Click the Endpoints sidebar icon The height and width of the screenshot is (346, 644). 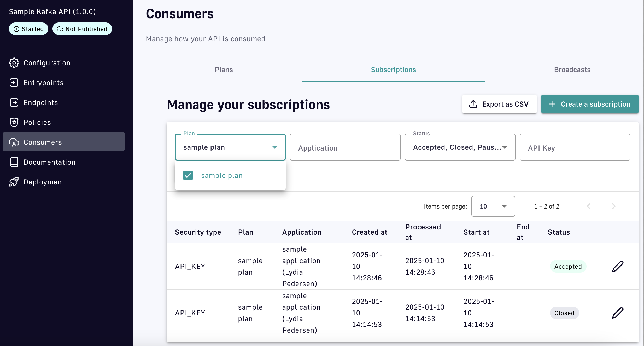pyautogui.click(x=14, y=102)
